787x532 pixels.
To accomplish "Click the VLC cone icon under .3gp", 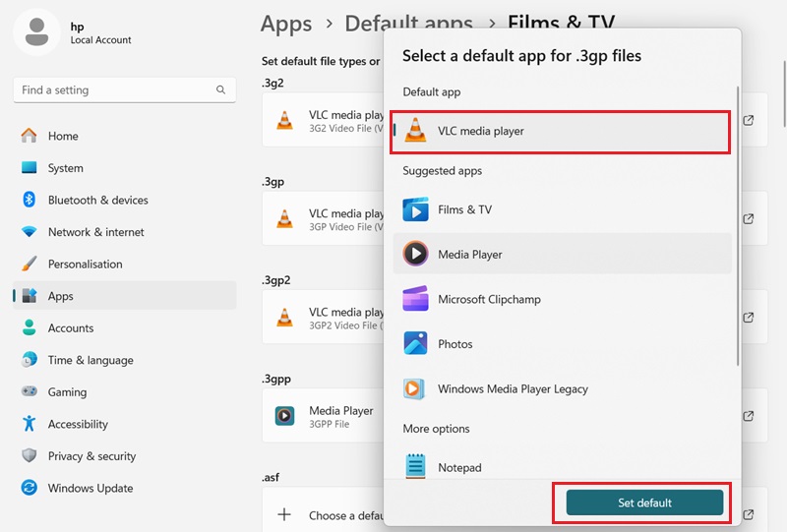I will [x=284, y=219].
